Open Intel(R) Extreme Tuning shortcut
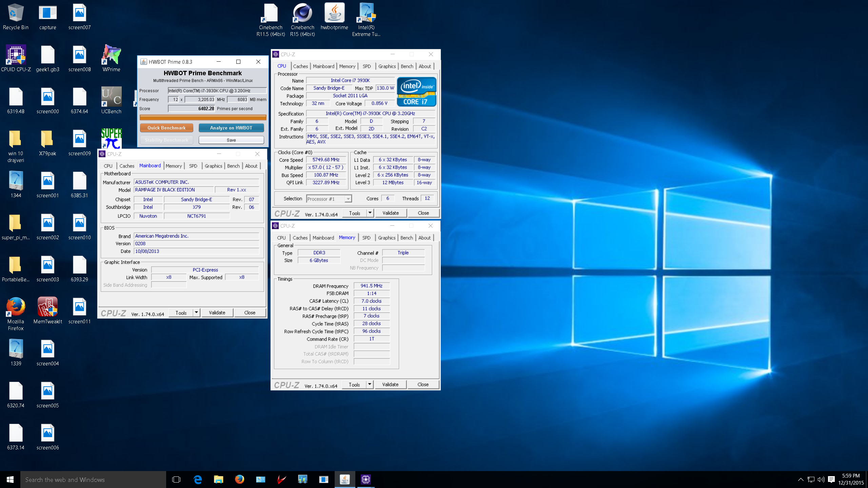The height and width of the screenshot is (488, 868). 366,20
